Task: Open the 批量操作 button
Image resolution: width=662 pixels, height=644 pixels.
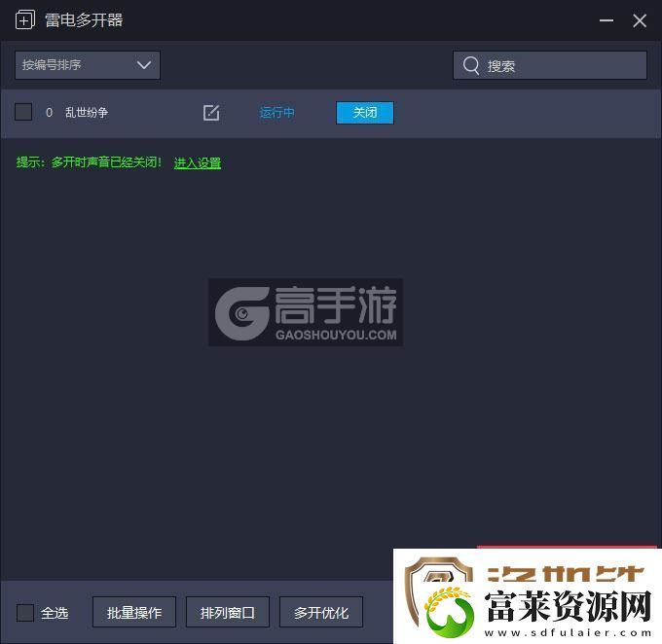Action: 134,612
